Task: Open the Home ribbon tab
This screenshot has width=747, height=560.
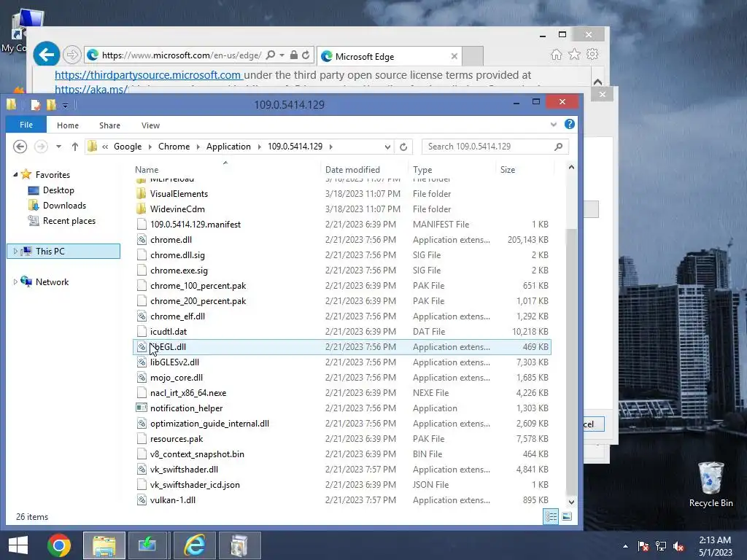Action: tap(68, 125)
